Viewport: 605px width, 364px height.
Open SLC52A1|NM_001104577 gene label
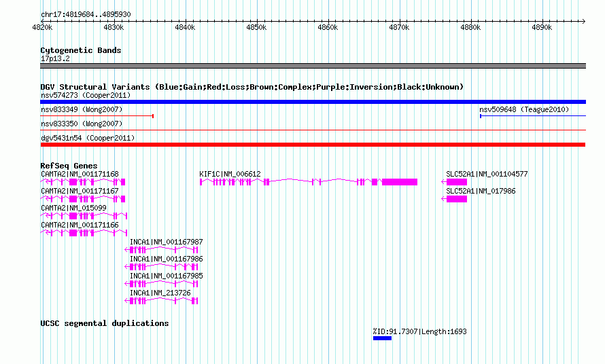click(x=487, y=174)
